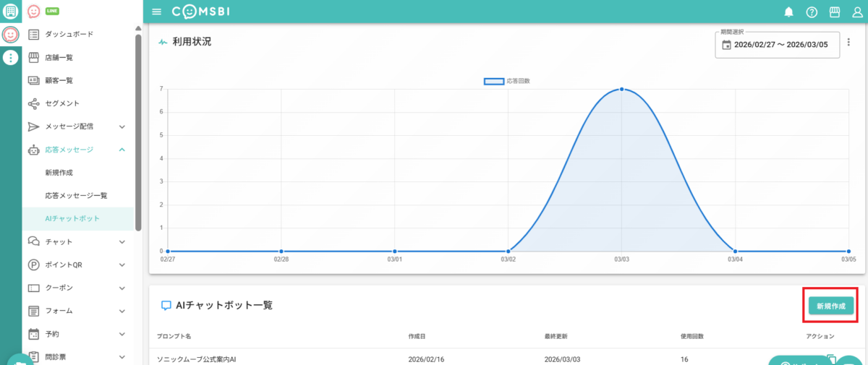The image size is (868, 365).
Task: Open ダッシュボード in the sidebar
Action: coord(69,34)
